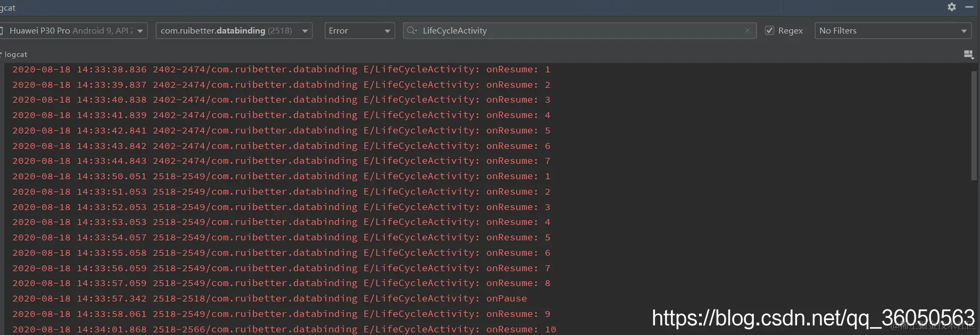980x335 pixels.
Task: Click the soft-wrap icon at logcat right
Action: click(968, 54)
